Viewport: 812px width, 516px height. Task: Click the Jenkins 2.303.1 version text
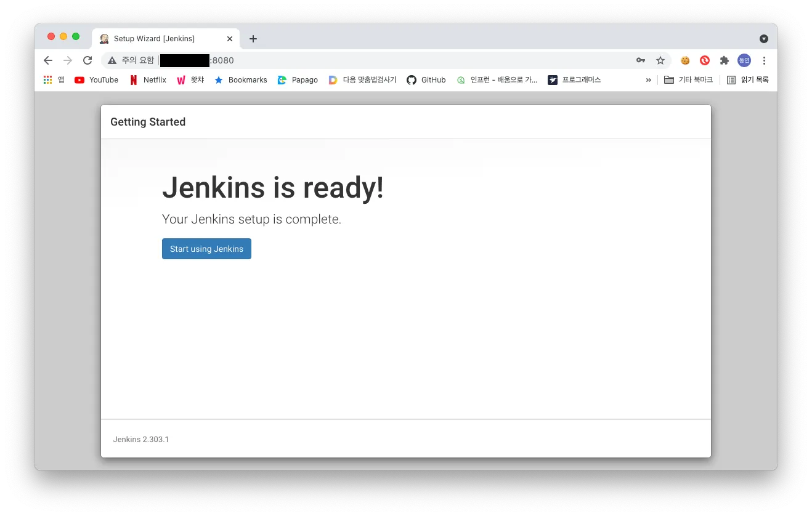coord(141,440)
